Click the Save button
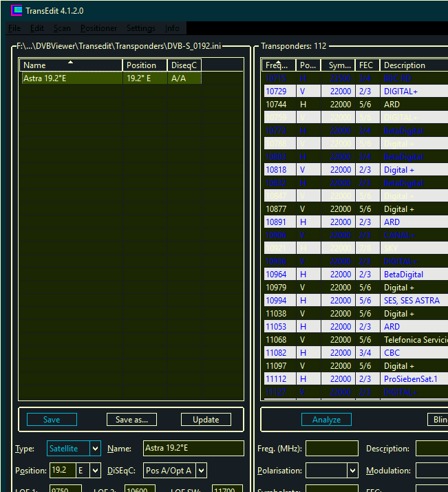 click(52, 420)
